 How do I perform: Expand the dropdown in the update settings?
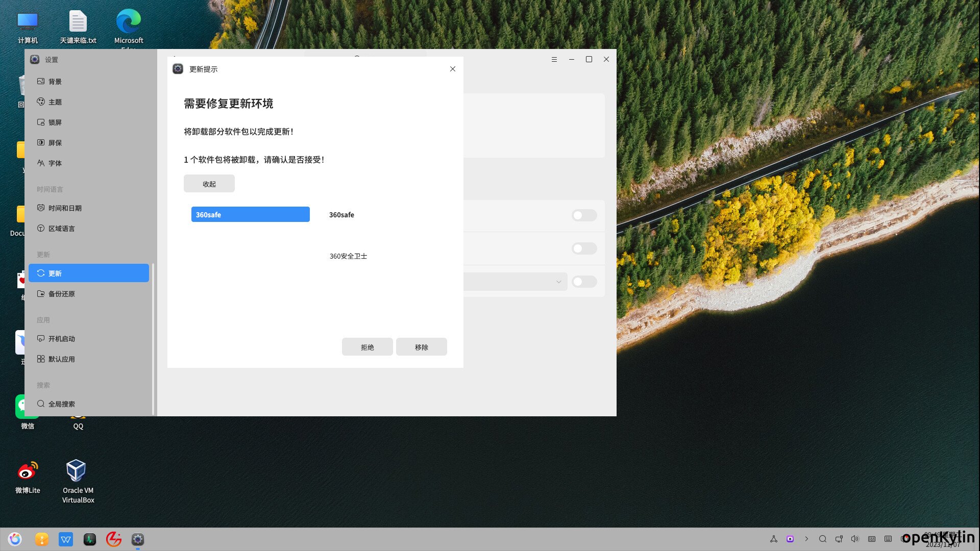[558, 282]
